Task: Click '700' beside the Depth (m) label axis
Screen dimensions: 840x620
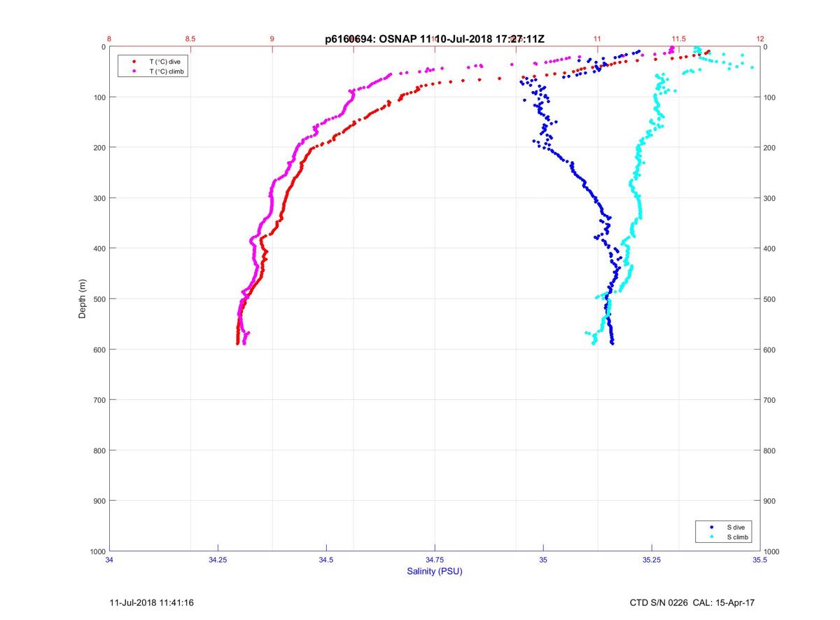Action: [x=99, y=400]
